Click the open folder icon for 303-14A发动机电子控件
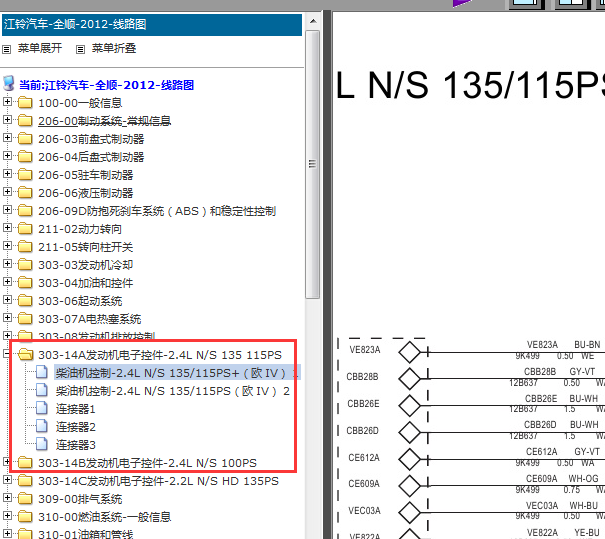The image size is (605, 539). click(26, 354)
